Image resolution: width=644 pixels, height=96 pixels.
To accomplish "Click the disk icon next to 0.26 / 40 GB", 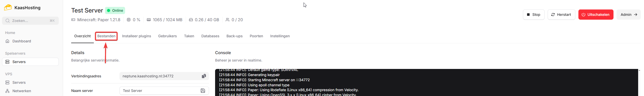I will point(191,20).
